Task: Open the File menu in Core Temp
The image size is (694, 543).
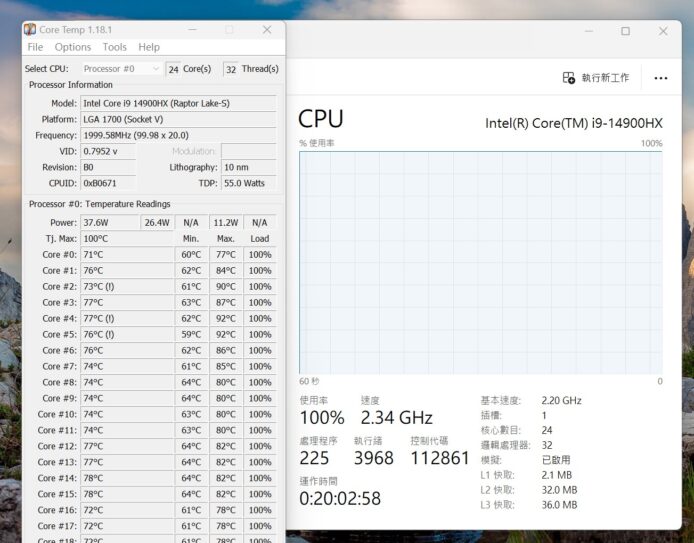Action: [x=35, y=47]
